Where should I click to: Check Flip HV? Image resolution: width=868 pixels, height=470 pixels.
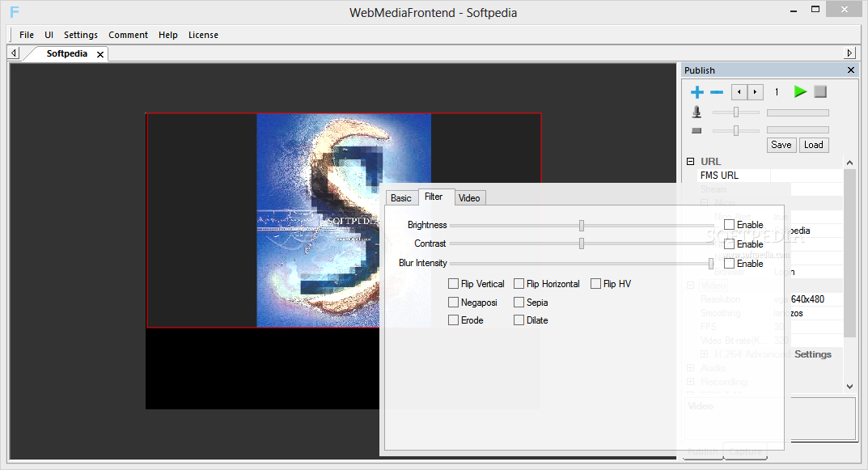(x=595, y=283)
